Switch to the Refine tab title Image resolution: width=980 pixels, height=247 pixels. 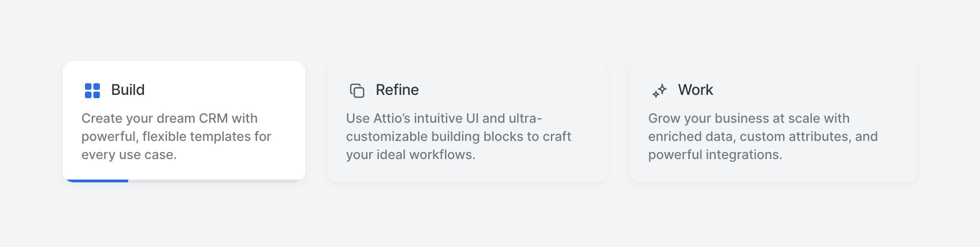pos(397,90)
